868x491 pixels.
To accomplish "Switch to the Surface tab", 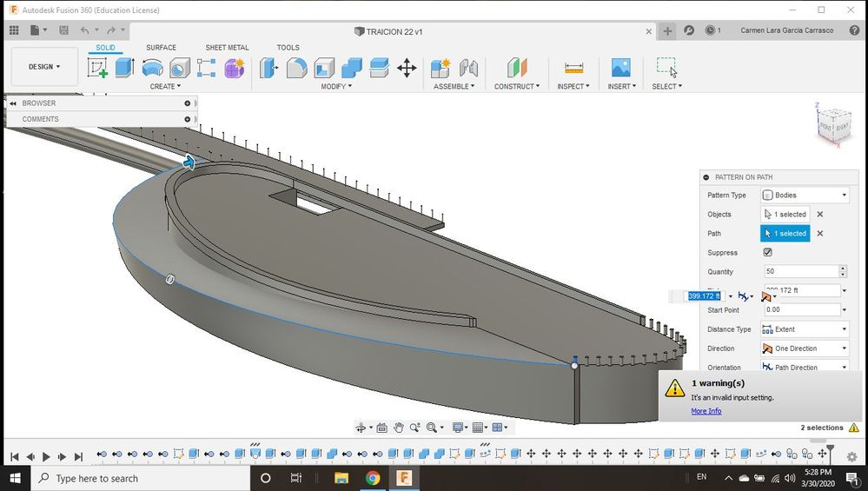I will 161,48.
